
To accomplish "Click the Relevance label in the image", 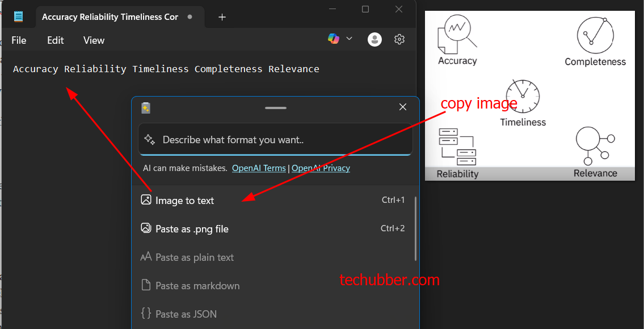I will (x=595, y=173).
